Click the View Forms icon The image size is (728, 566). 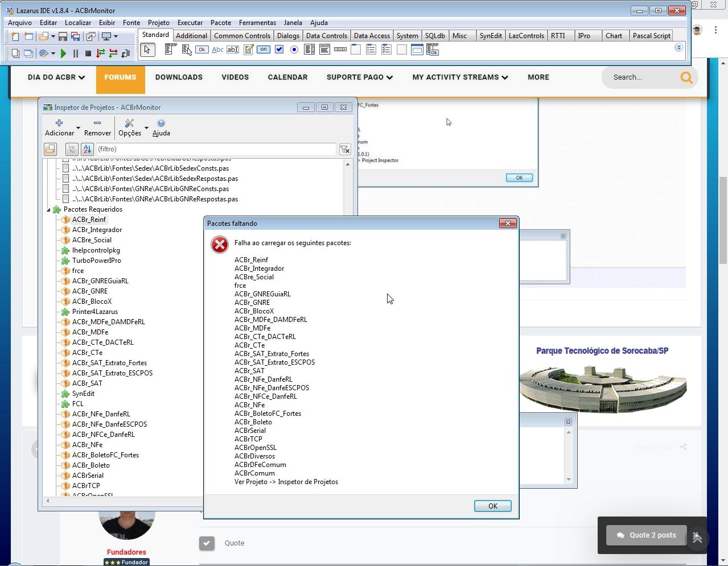(28, 53)
